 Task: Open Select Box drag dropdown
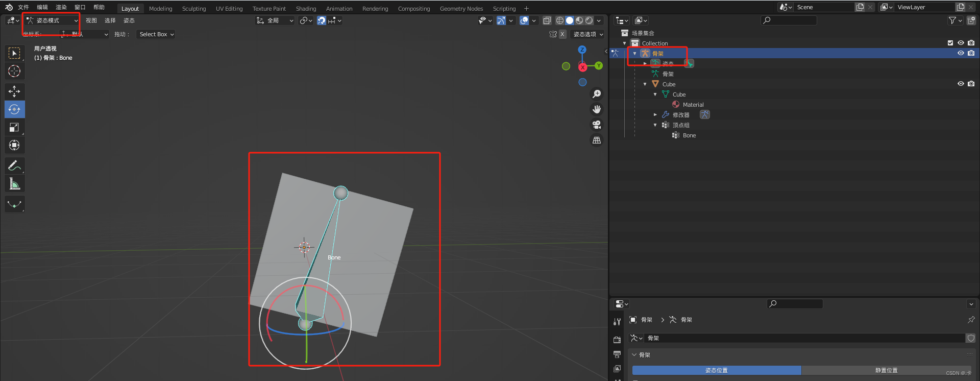(156, 34)
